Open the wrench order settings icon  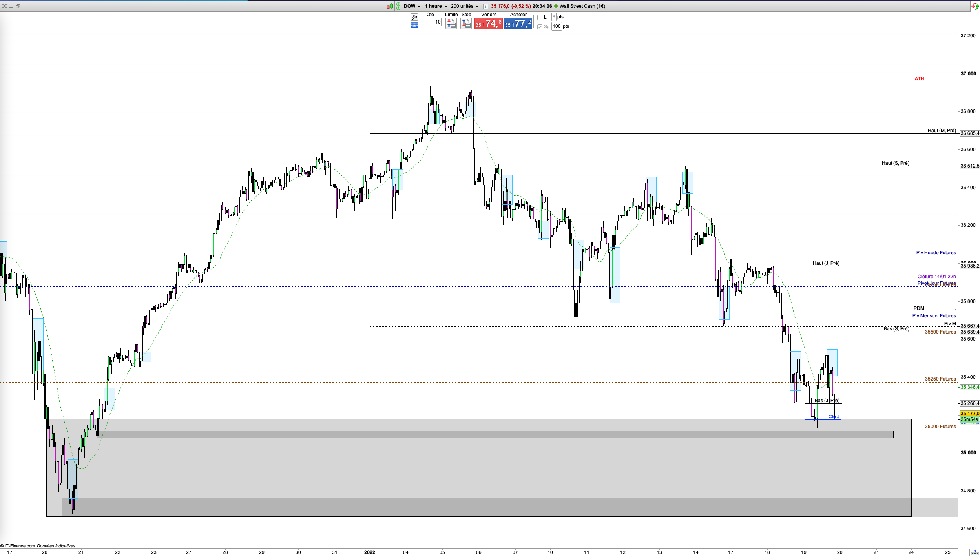[x=414, y=17]
